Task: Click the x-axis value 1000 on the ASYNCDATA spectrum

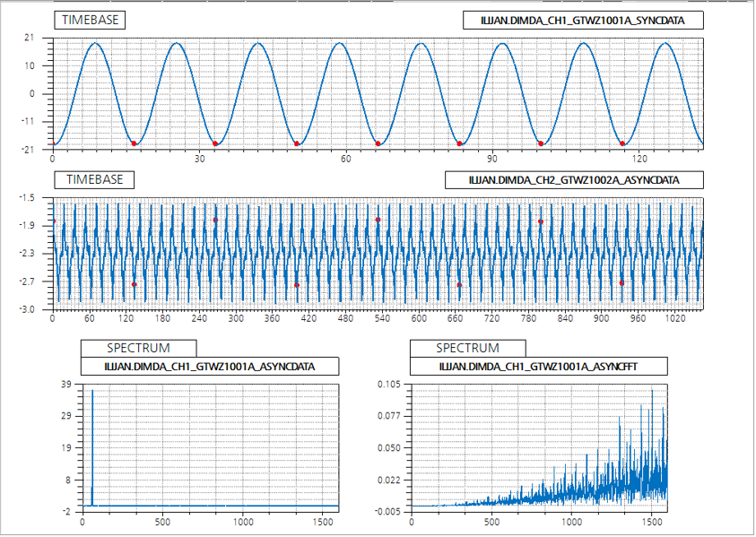Action: pyautogui.click(x=242, y=522)
